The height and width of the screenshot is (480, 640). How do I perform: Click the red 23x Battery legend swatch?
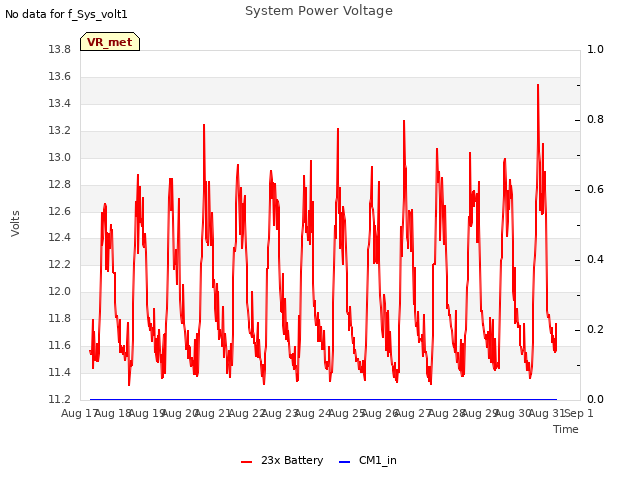pos(247,462)
